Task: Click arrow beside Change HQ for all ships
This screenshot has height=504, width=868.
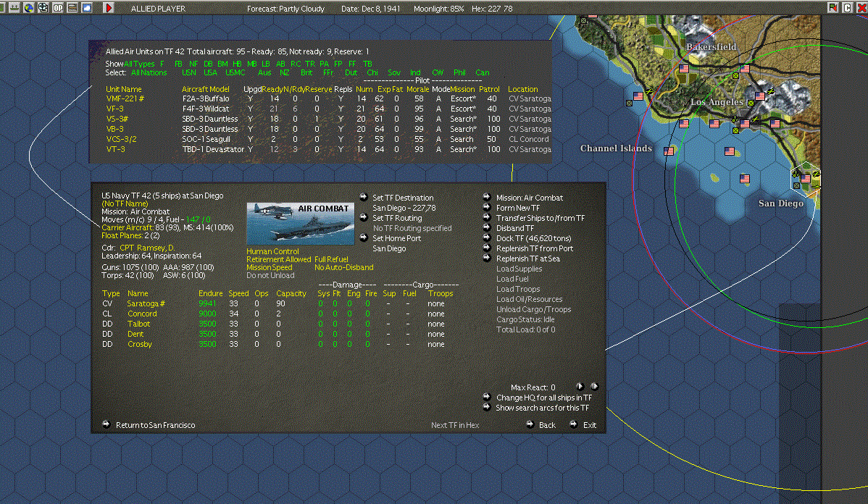Action: (x=487, y=397)
